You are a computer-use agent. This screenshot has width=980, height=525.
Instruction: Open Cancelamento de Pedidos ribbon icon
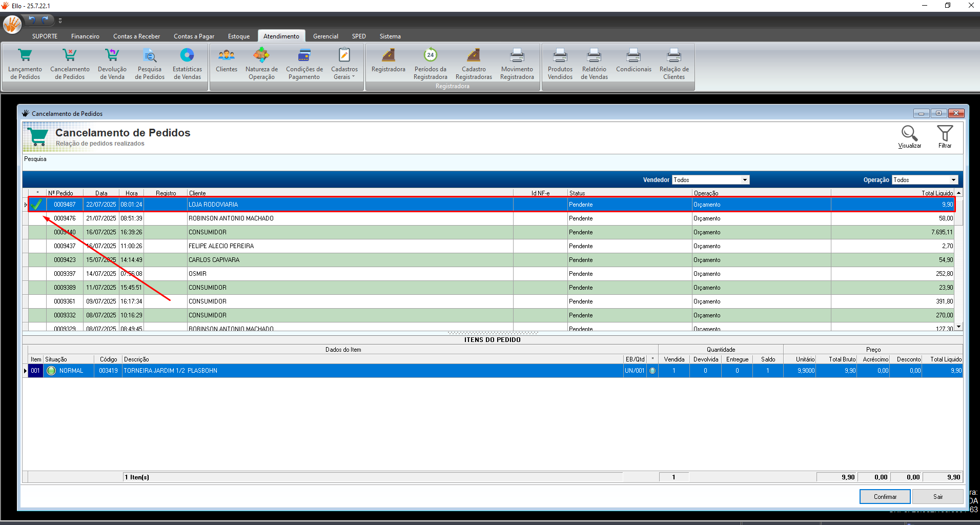click(x=70, y=64)
